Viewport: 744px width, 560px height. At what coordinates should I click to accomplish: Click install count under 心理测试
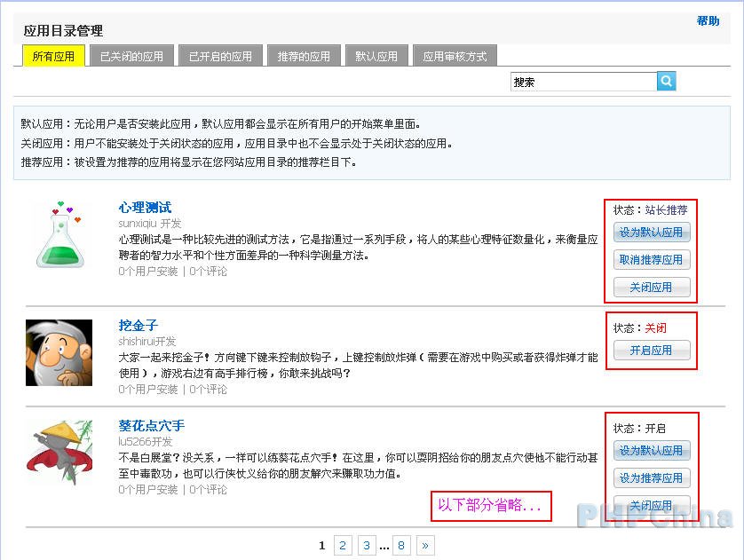point(148,272)
